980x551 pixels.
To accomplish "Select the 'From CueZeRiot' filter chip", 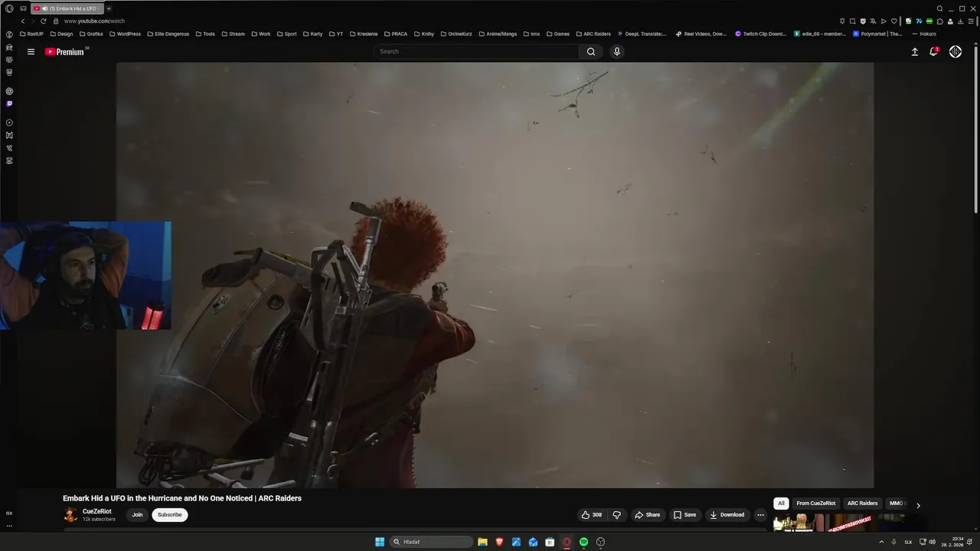I will [815, 504].
